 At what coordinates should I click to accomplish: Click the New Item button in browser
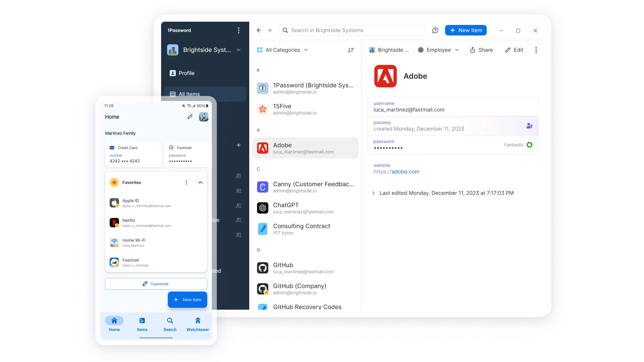pyautogui.click(x=466, y=30)
